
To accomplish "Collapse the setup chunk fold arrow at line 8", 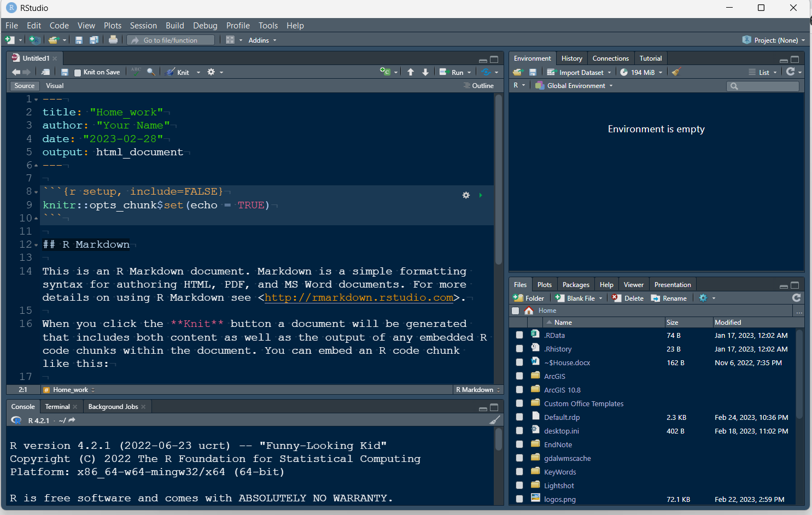I will point(36,192).
